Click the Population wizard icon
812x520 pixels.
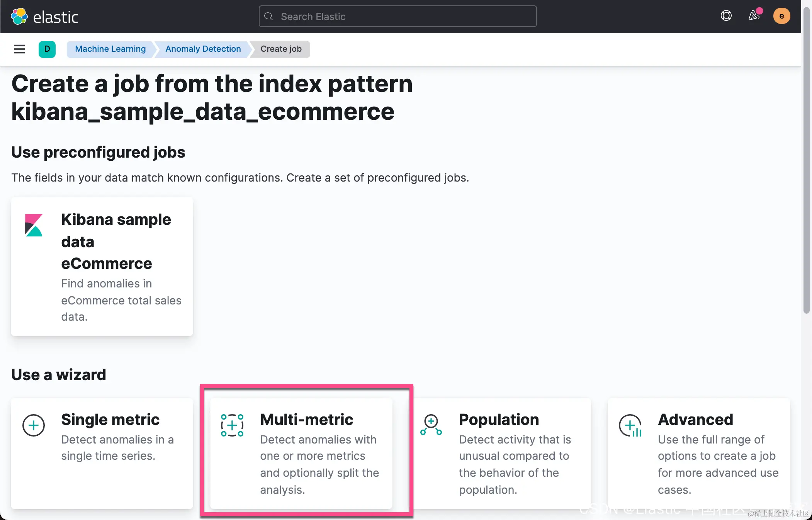(431, 425)
